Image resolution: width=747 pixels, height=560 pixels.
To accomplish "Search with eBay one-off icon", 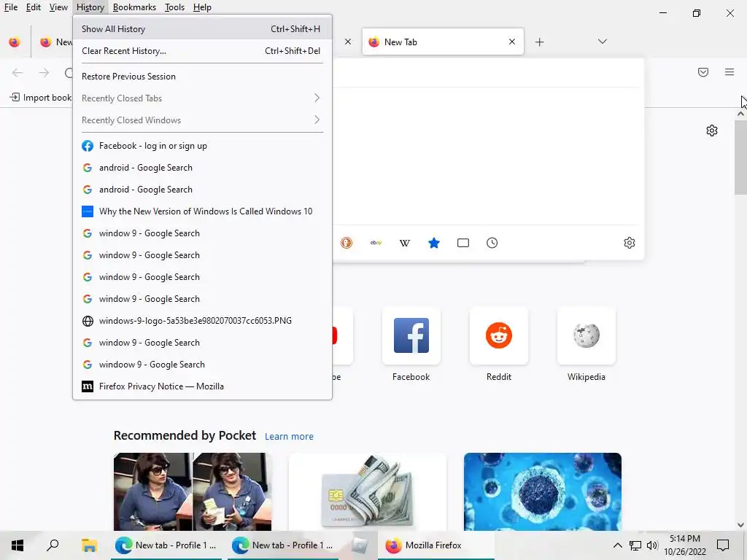I will [376, 243].
